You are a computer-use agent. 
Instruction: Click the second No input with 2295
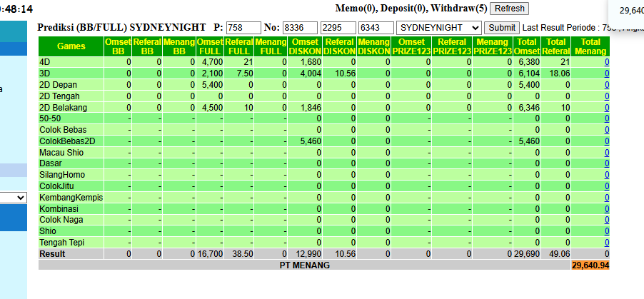pos(338,28)
